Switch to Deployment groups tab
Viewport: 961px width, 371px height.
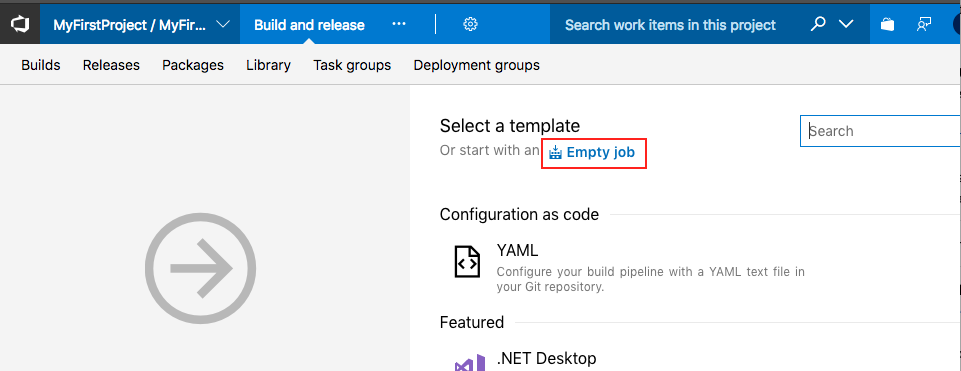pos(477,65)
